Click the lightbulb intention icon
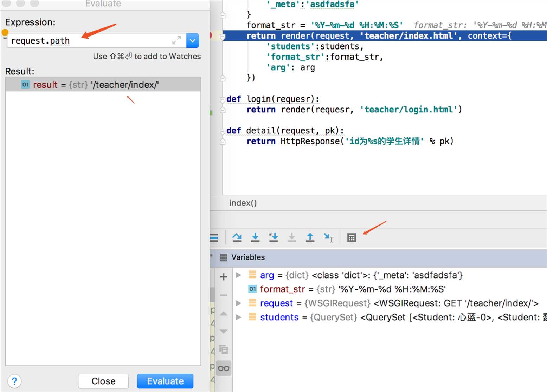 (x=5, y=33)
